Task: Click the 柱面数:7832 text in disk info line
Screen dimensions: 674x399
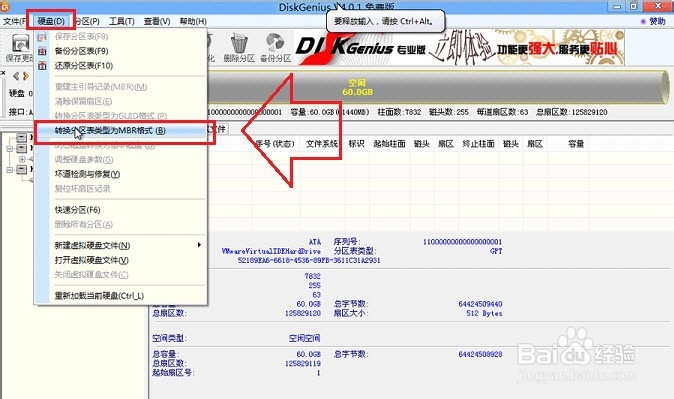Action: 399,112
